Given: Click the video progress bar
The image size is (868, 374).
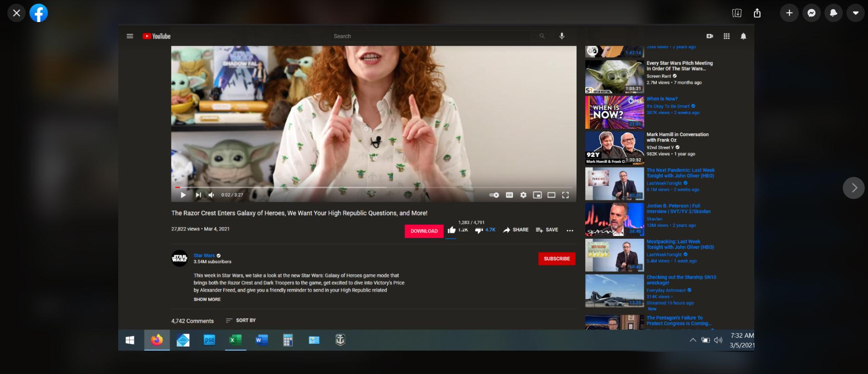Looking at the screenshot, I should [374, 187].
